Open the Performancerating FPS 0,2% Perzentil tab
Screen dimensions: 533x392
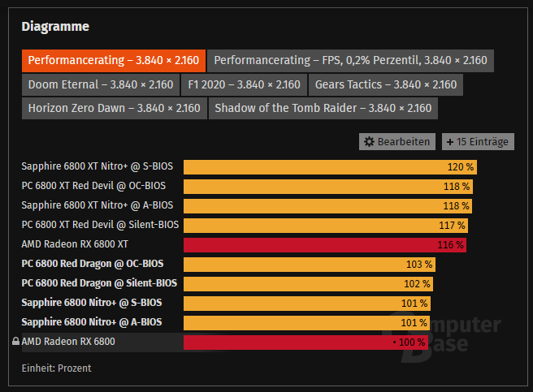coord(350,61)
